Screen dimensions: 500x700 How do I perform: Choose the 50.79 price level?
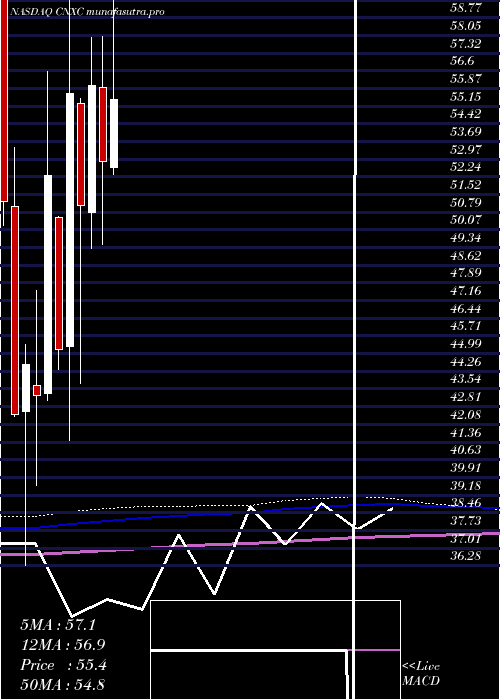coord(466,202)
